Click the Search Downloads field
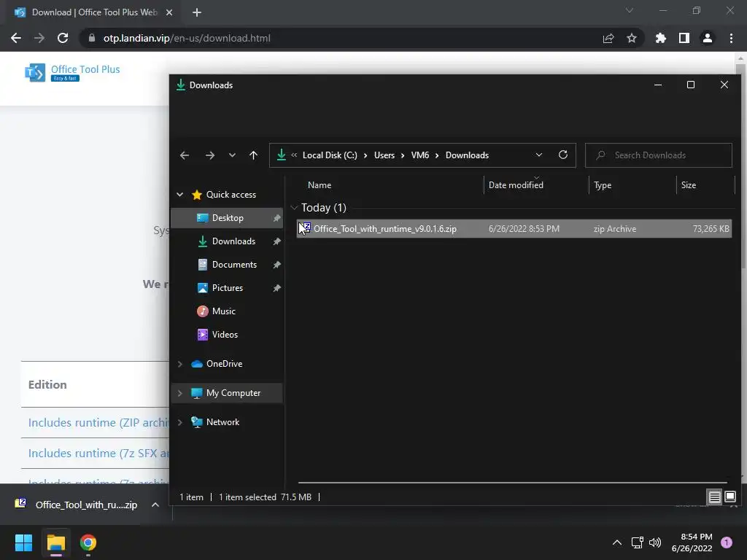The image size is (747, 560). [659, 155]
